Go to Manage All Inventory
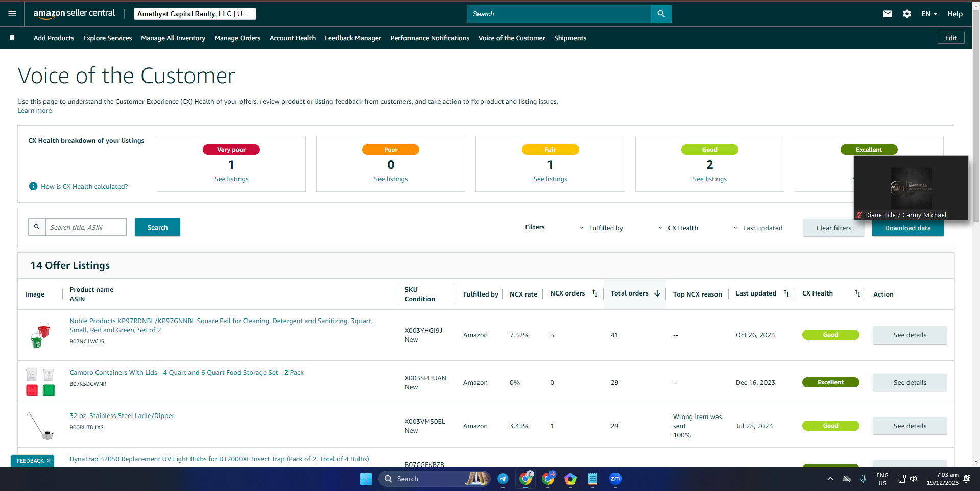 [173, 38]
